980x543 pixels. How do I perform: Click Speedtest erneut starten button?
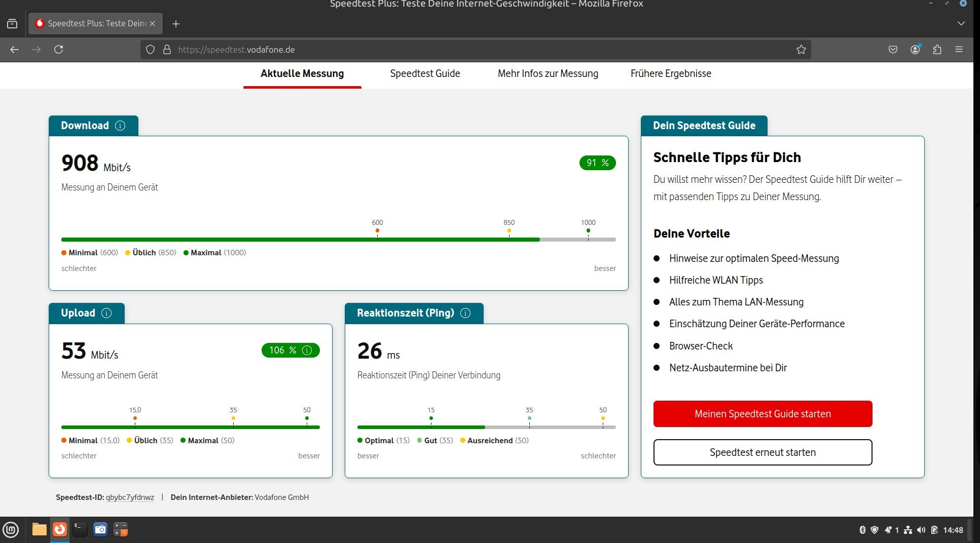pos(763,452)
